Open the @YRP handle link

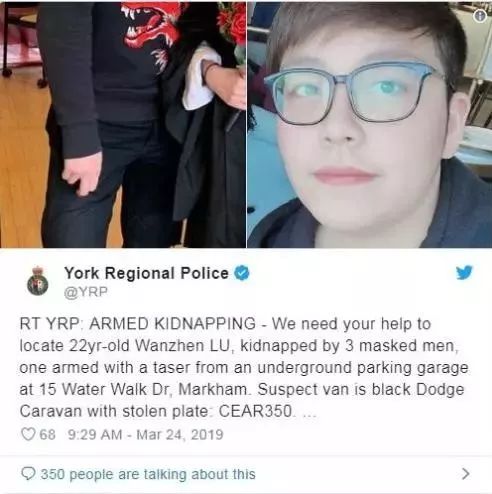tap(86, 292)
